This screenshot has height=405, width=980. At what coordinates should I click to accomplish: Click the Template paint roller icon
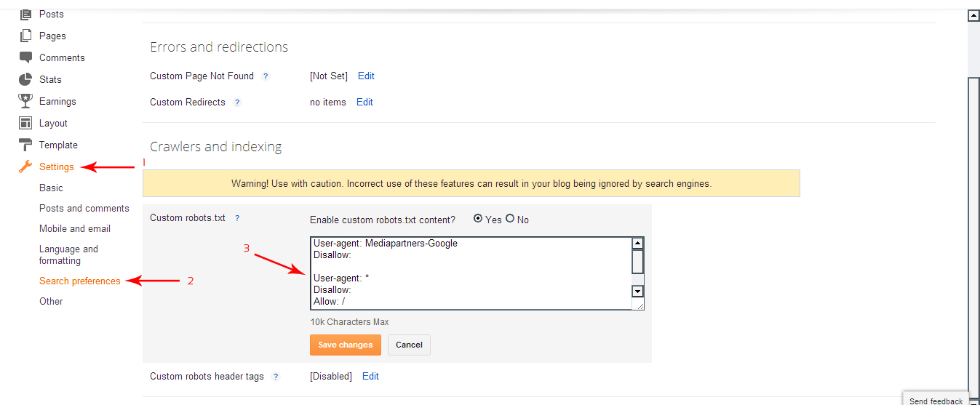tap(25, 145)
